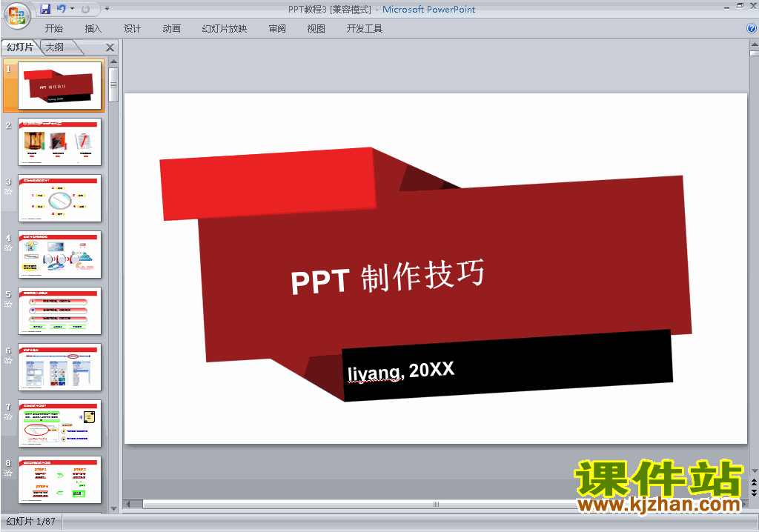Image resolution: width=759 pixels, height=532 pixels.
Task: Select slide 1 thumbnail
Action: tap(59, 85)
